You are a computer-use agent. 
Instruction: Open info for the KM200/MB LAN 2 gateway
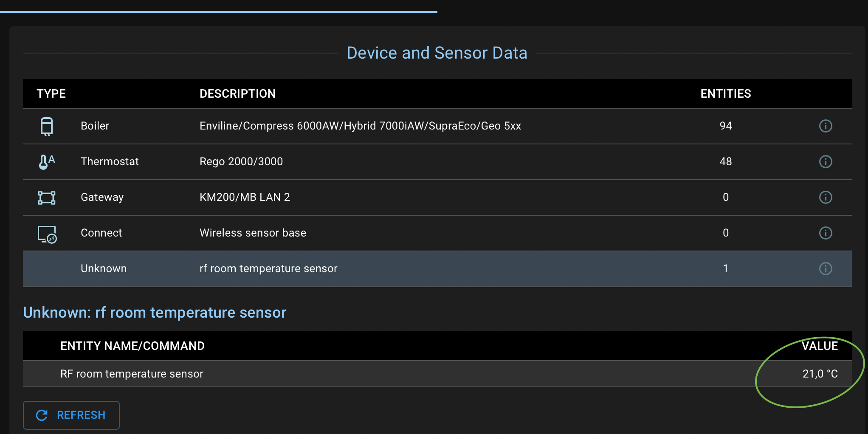pos(826,197)
